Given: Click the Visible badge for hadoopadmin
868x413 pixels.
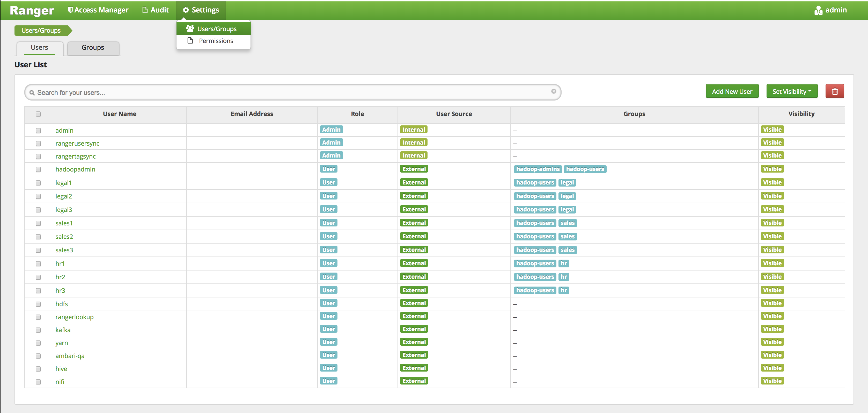Looking at the screenshot, I should pyautogui.click(x=772, y=169).
